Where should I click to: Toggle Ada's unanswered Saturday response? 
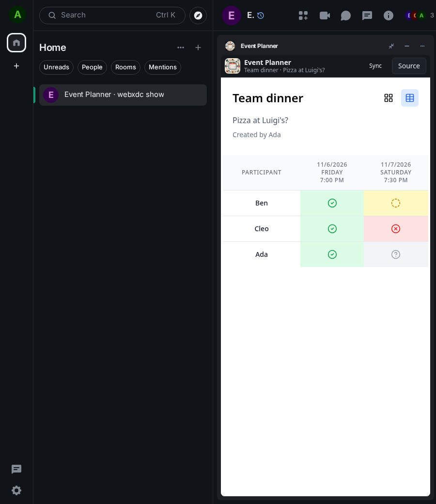point(395,254)
